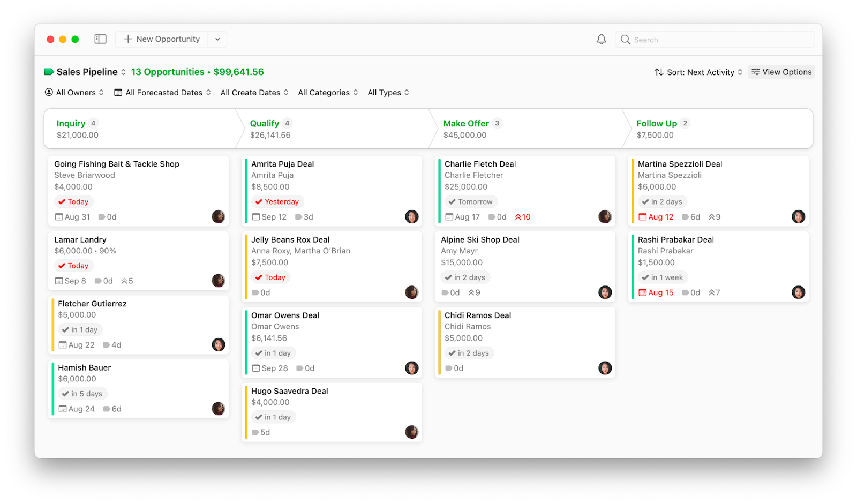Click red priority 10 icon on Charlie Fletch
This screenshot has width=857, height=504.
[x=518, y=217]
